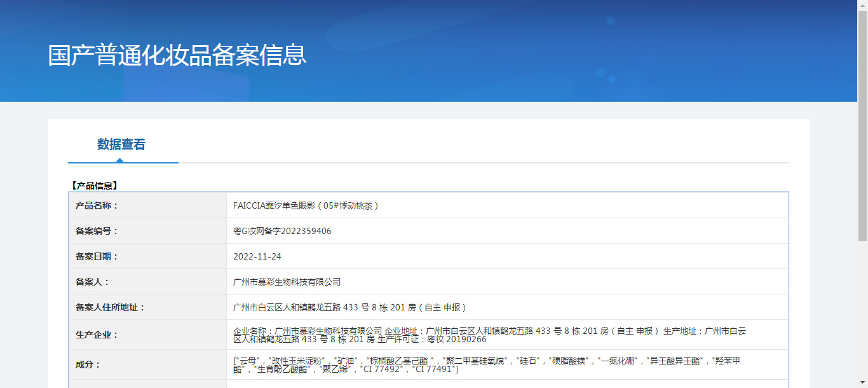Select the filer 广州市慕彩生物科技有限公司 value in the 备案人 row
The width and height of the screenshot is (868, 388).
pos(287,282)
